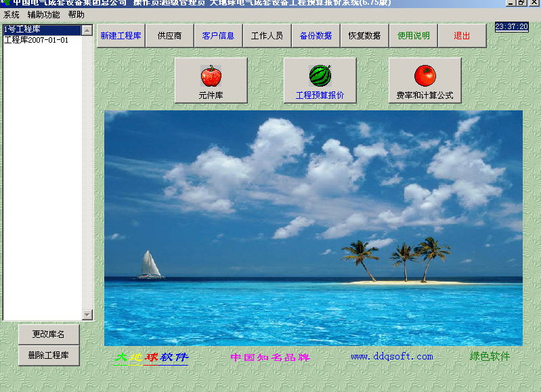
Task: Open 工程预算报价 via the watermelon icon
Action: pos(320,80)
